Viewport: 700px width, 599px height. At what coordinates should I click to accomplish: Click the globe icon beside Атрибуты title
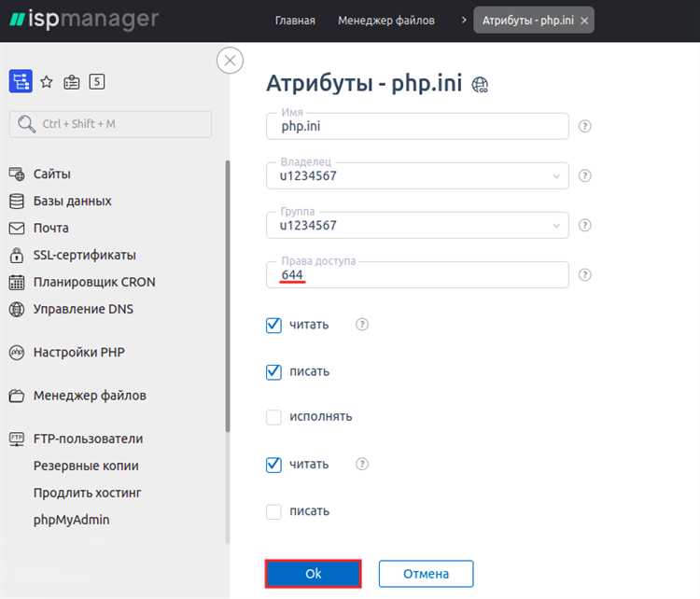(x=481, y=85)
